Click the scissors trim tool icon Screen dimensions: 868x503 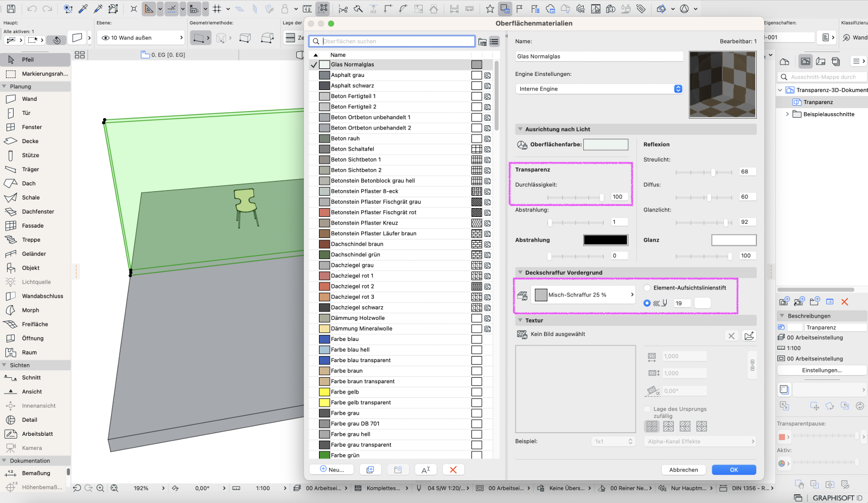pyautogui.click(x=343, y=9)
